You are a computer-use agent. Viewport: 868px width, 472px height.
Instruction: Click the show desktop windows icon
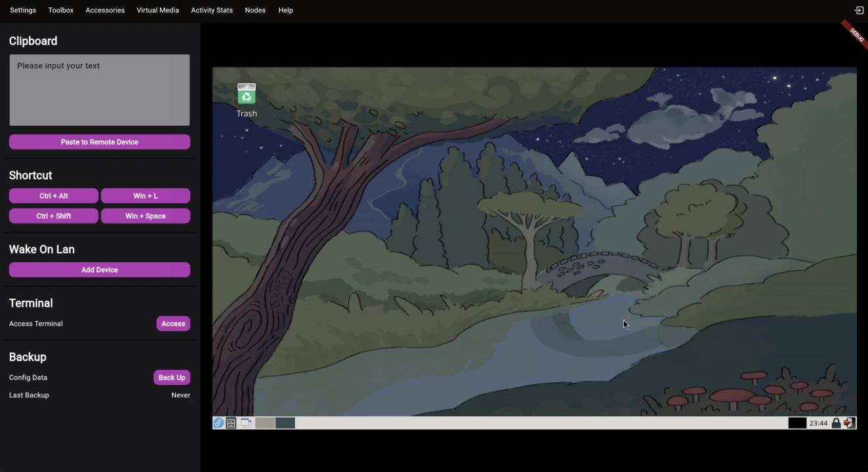(246, 423)
